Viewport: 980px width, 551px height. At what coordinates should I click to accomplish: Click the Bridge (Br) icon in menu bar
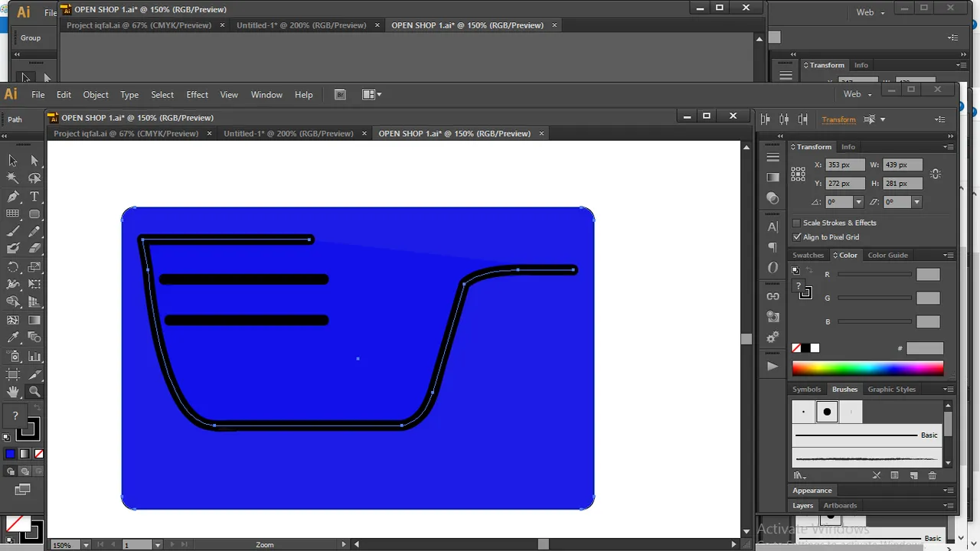click(341, 94)
